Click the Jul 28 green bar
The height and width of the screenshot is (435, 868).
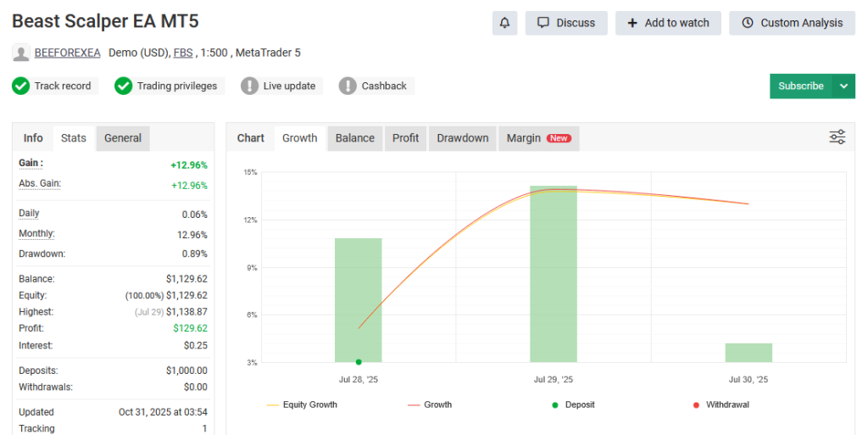click(x=359, y=300)
